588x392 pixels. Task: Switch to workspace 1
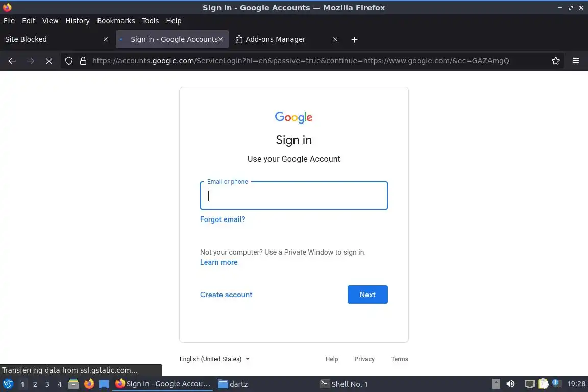click(23, 384)
